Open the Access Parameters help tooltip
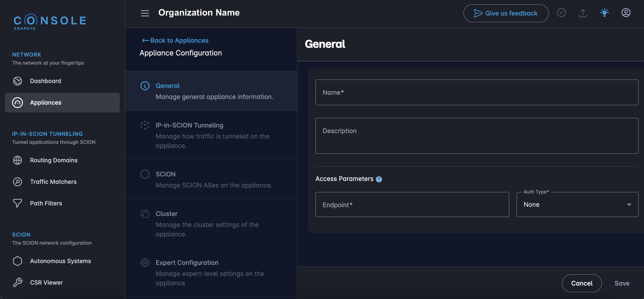This screenshot has height=299, width=644. [x=379, y=179]
